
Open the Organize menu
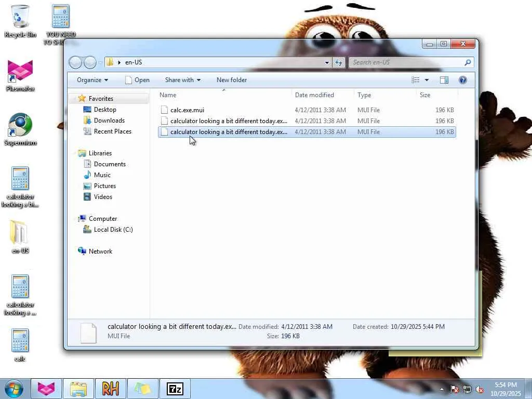pyautogui.click(x=92, y=80)
